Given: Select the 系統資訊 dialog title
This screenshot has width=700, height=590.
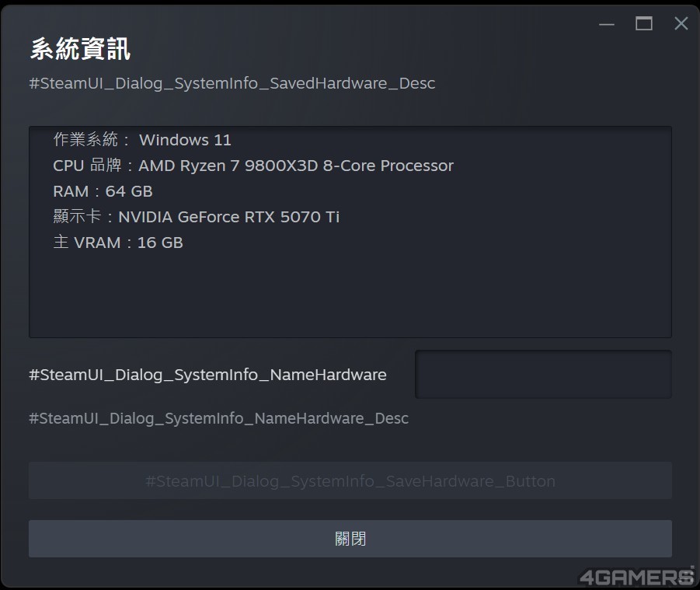Looking at the screenshot, I should click(80, 49).
